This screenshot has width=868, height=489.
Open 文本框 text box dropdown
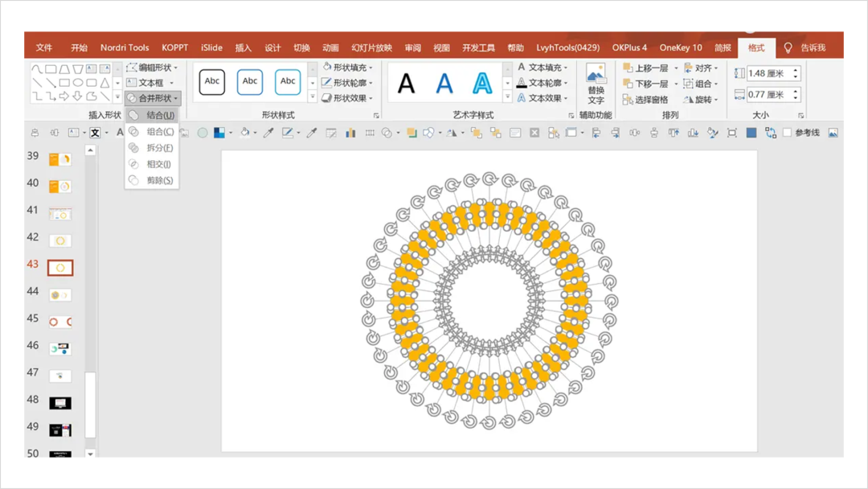150,83
